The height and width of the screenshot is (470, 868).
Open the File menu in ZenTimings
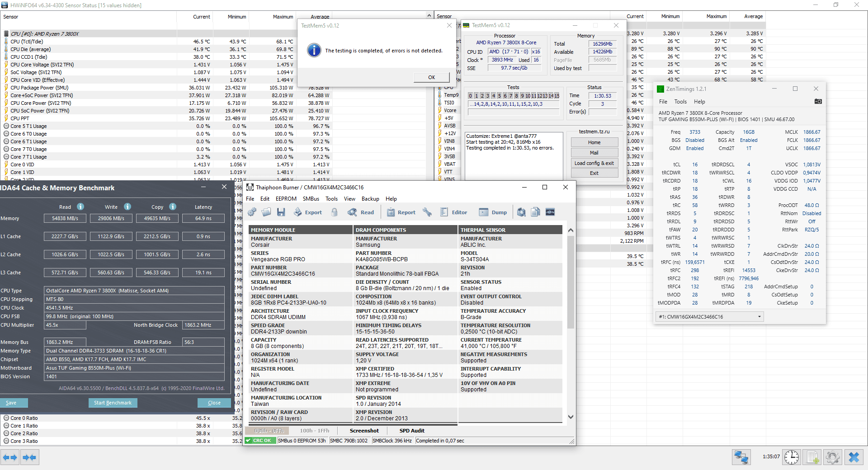[663, 102]
